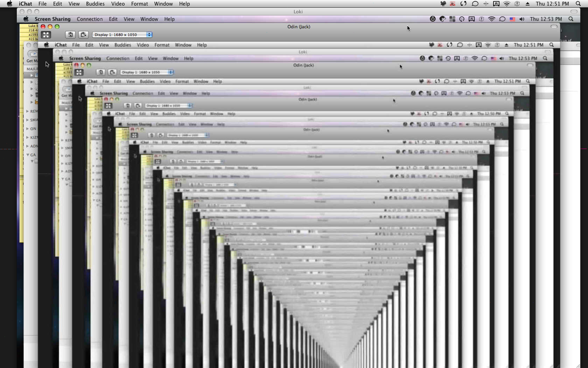The height and width of the screenshot is (368, 588).
Task: Click the eject icon in topmost menu bar
Action: 527,4
